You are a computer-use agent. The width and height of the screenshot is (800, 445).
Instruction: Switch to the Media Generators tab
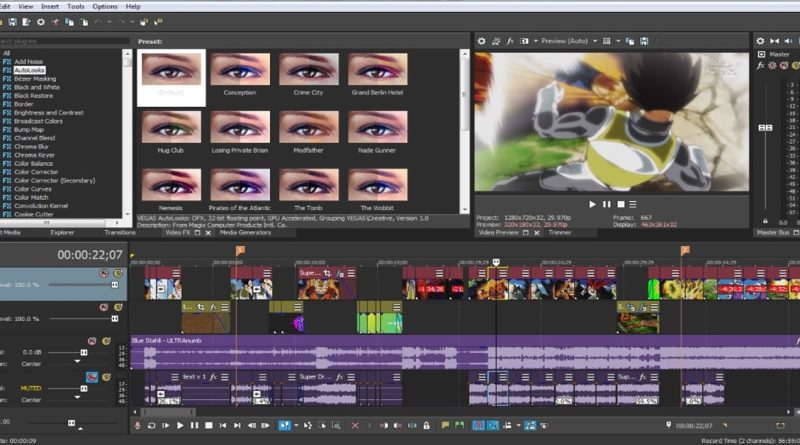245,233
